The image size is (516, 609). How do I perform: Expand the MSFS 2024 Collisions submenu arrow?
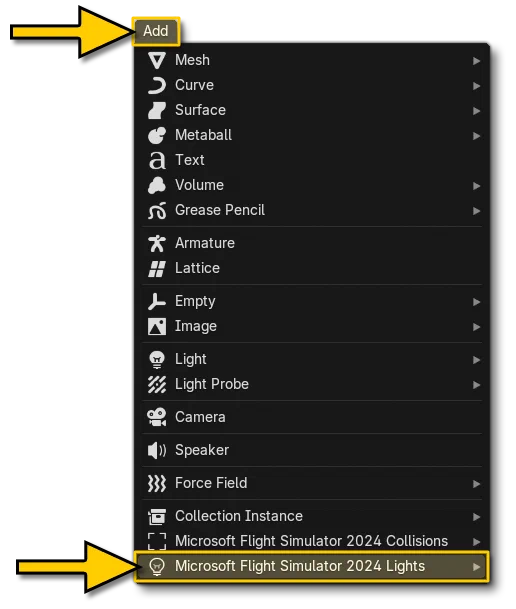(476, 542)
